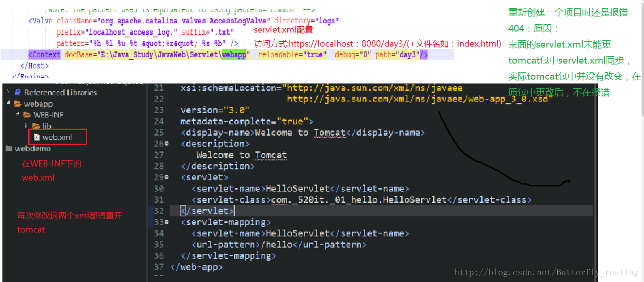The height and width of the screenshot is (282, 644).
Task: Click the Referenced Libraries book icon
Action: tap(17, 92)
